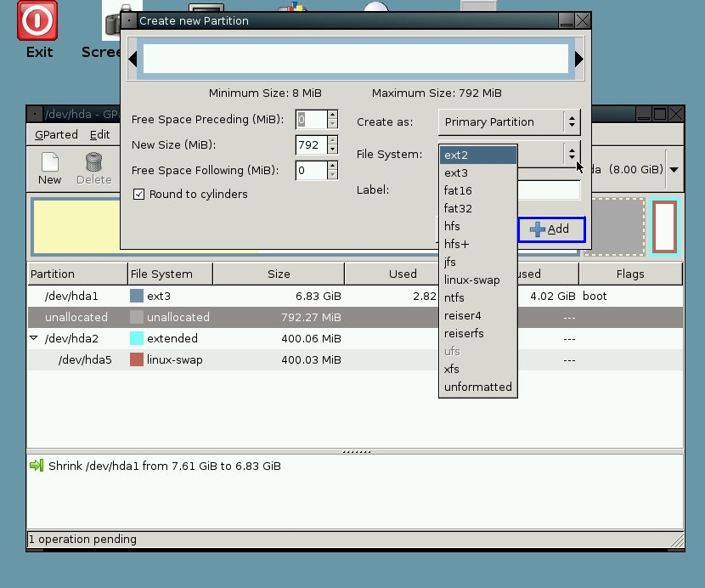Viewport: 705px width, 588px height.
Task: Click the red linux-swap color swatch for /dev/hda5
Action: pos(137,359)
